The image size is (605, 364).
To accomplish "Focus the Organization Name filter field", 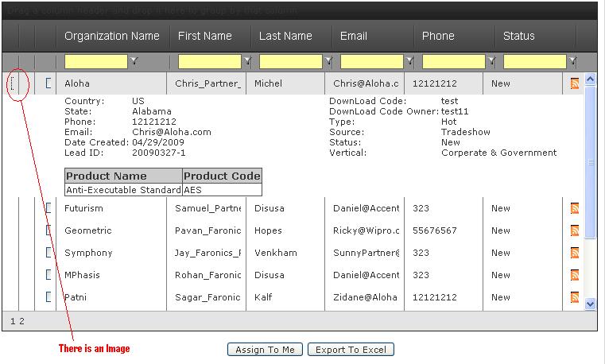I will [x=95, y=62].
